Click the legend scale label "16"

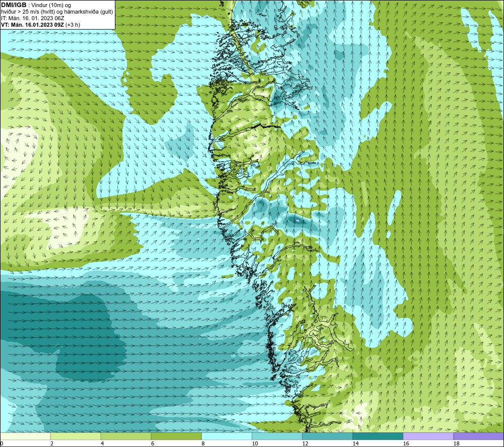pyautogui.click(x=406, y=444)
